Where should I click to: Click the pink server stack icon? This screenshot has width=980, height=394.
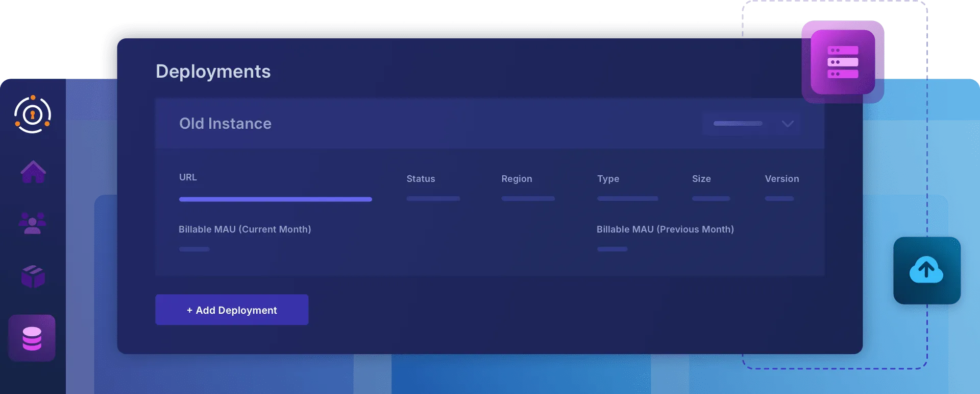pos(843,62)
